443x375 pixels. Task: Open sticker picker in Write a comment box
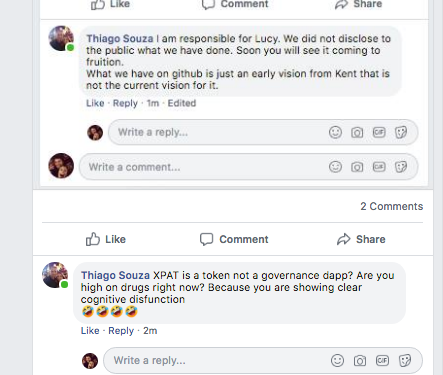point(401,167)
